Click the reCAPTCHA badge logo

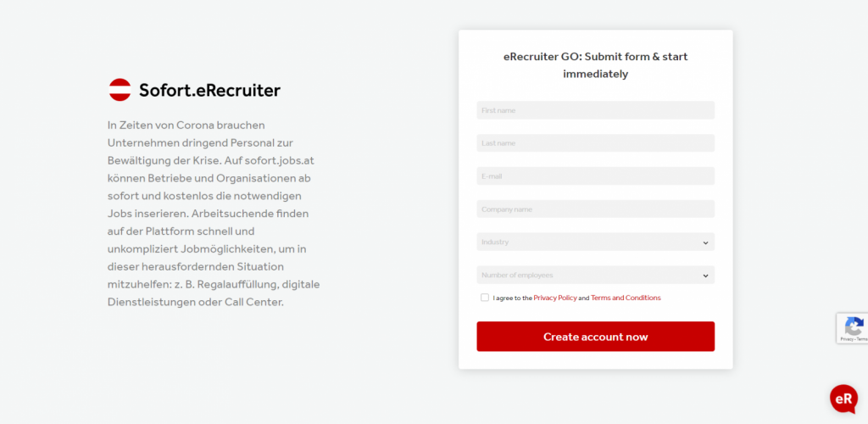854,325
